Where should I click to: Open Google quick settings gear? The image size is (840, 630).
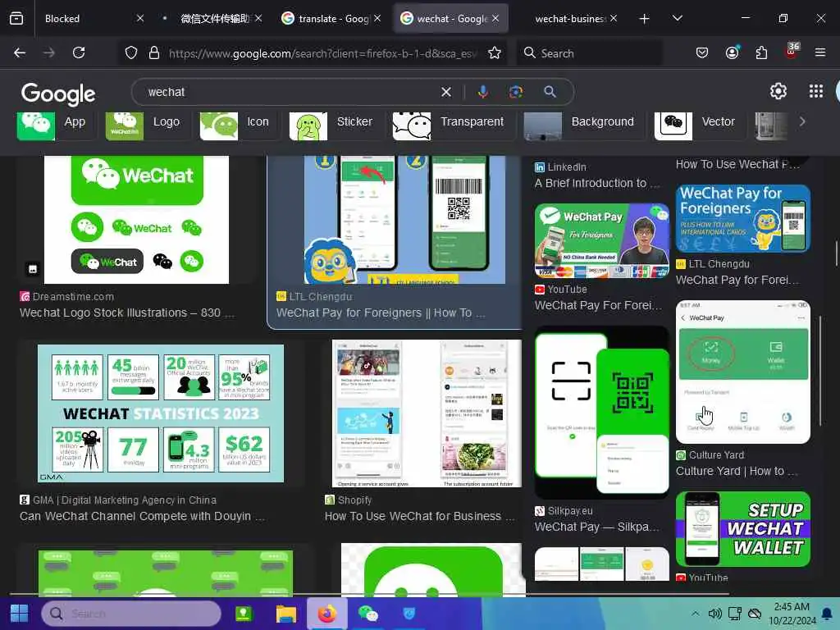tap(778, 91)
